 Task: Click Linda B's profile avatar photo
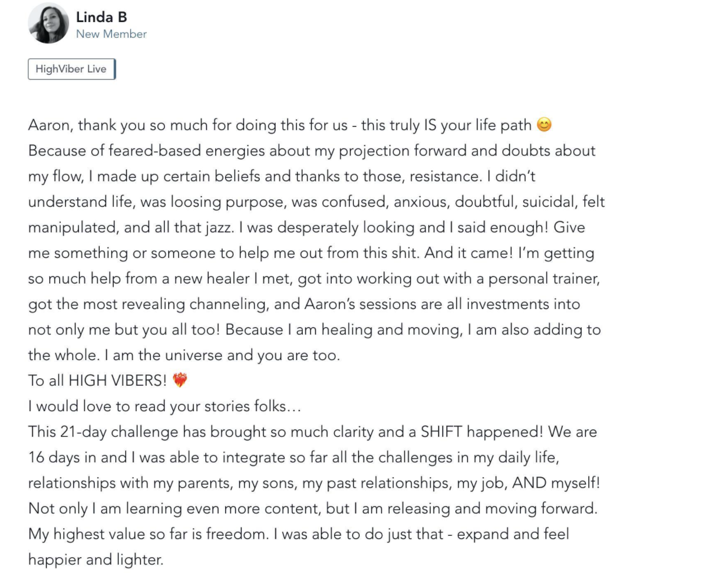(x=48, y=24)
